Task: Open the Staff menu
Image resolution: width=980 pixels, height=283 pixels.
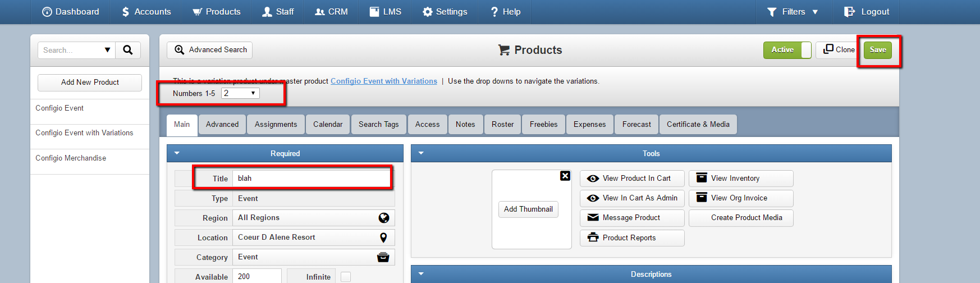Action: point(278,12)
